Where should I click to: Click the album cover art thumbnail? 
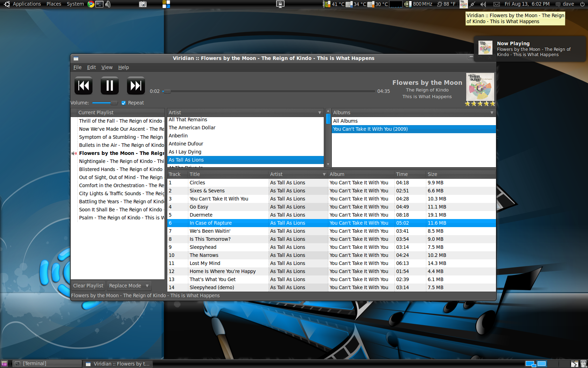[480, 87]
